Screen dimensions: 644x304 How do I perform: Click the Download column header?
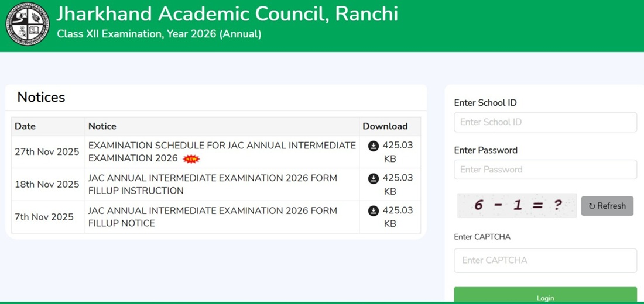click(x=385, y=126)
